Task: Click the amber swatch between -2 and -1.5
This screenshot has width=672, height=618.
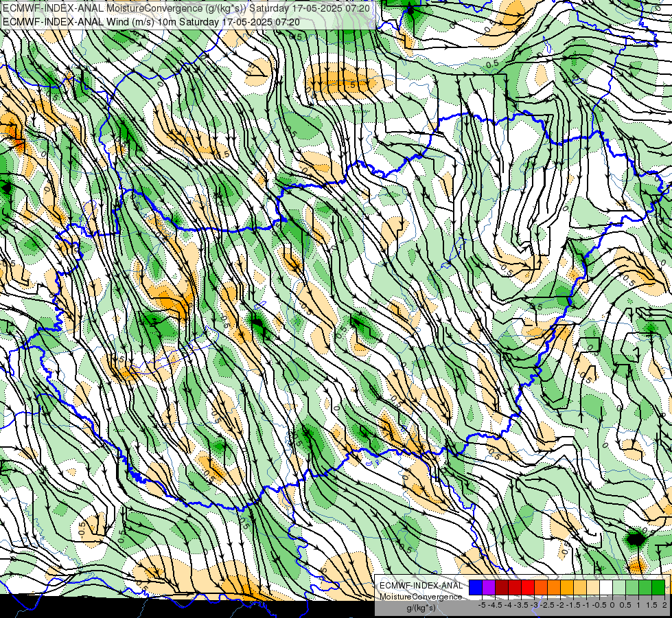Action: click(x=567, y=588)
